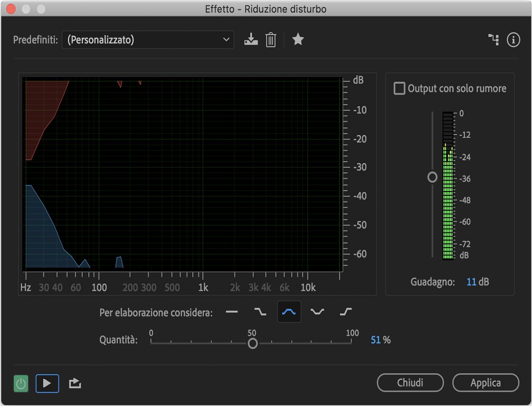Screen dimensions: 532x406
Task: Click the Per elaborazione considera label
Action: coord(156,313)
